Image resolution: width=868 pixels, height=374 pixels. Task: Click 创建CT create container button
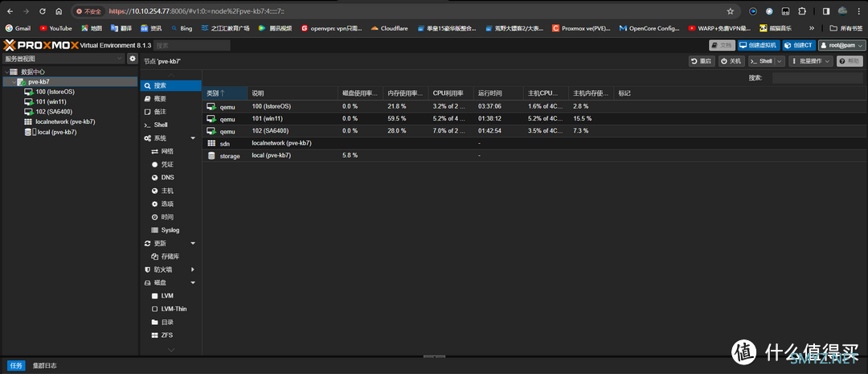click(x=799, y=45)
